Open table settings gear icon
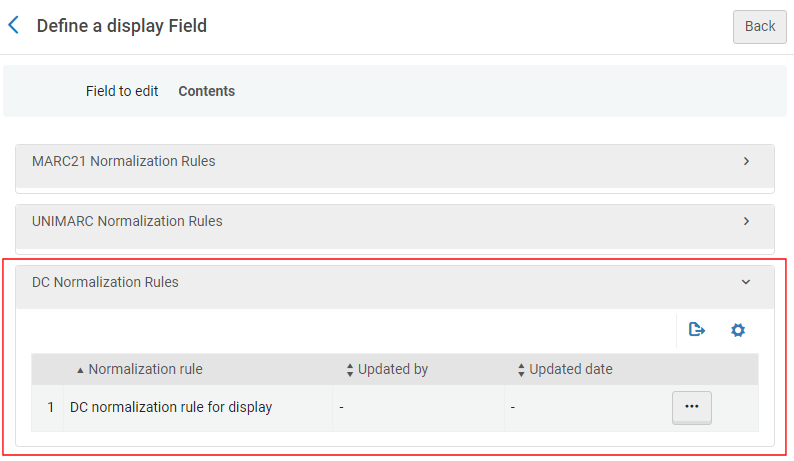The image size is (794, 461). pyautogui.click(x=738, y=330)
